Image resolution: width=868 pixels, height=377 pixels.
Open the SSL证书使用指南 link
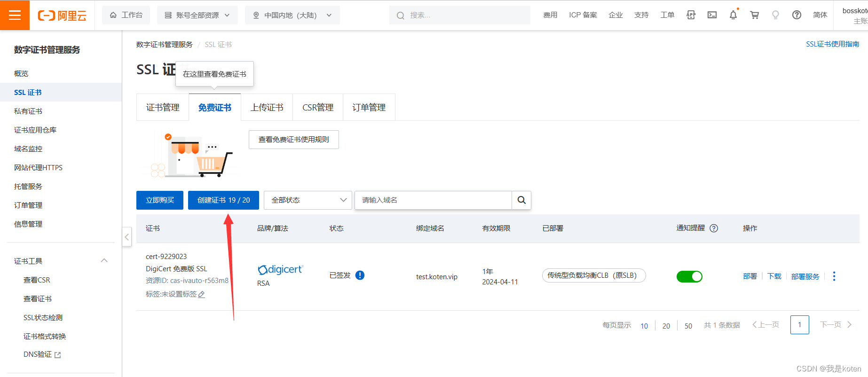point(832,44)
